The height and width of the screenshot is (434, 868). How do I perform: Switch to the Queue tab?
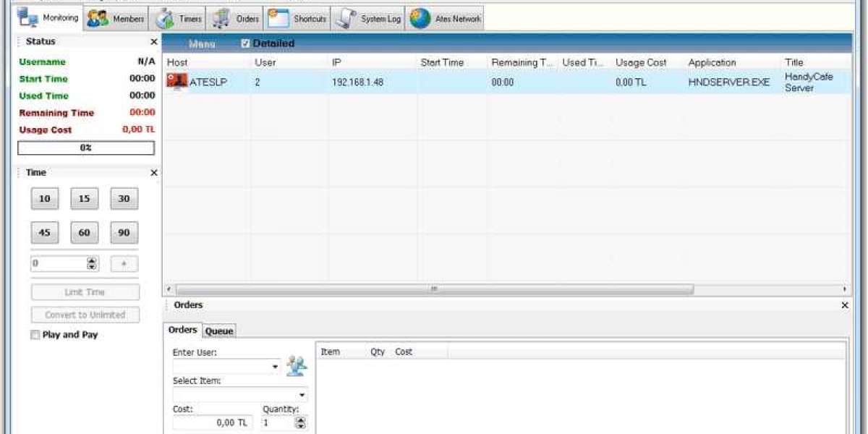219,331
